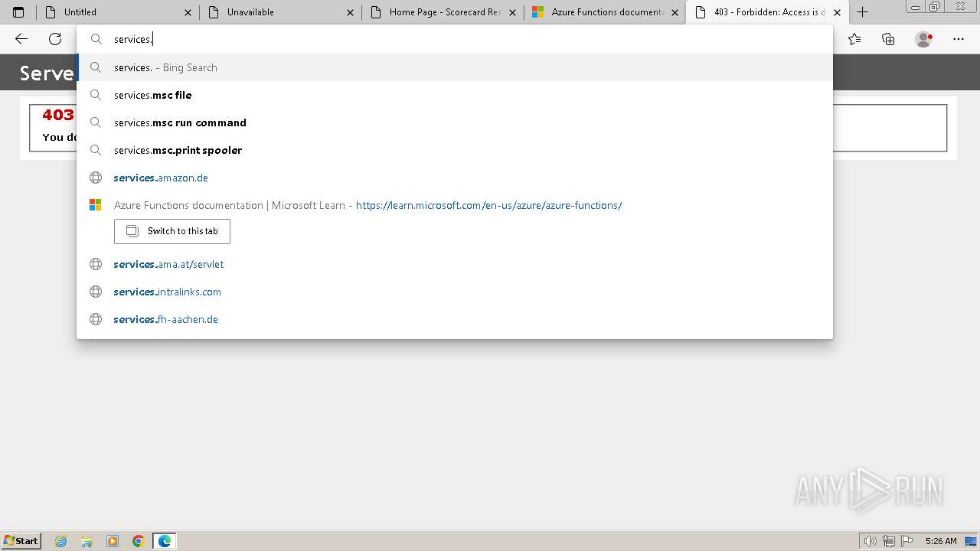Click the Microsoft Edge taskbar icon
Image resolution: width=980 pixels, height=551 pixels.
pos(165,541)
